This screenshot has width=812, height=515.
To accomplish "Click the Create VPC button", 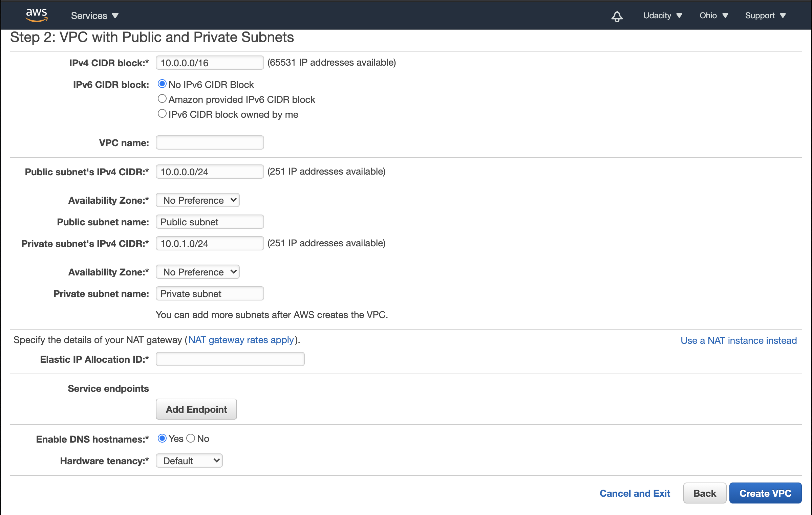I will coord(765,493).
